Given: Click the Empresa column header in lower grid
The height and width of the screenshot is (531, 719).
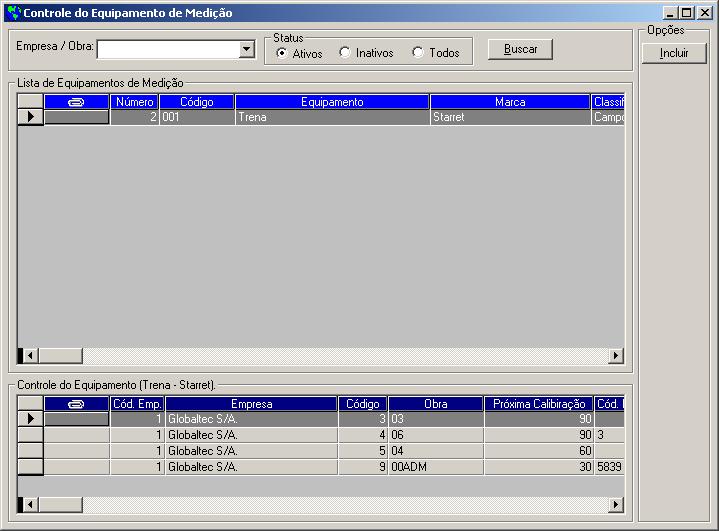Looking at the screenshot, I should tap(250, 404).
